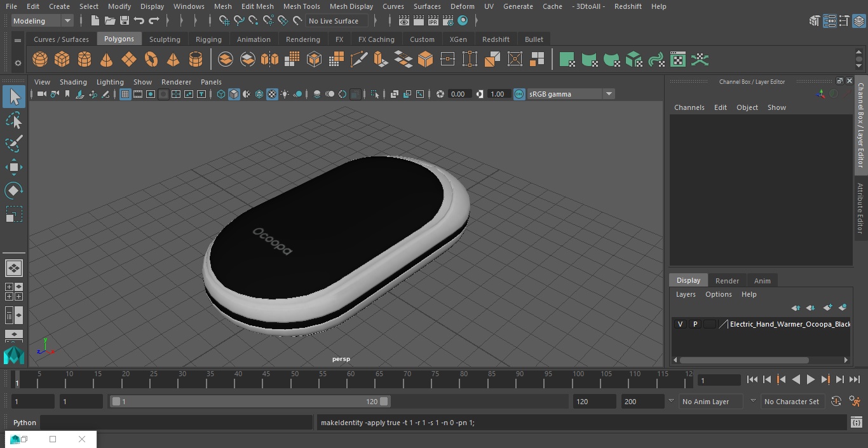This screenshot has width=868, height=448.
Task: Select the Lasso tool in the toolbox
Action: pyautogui.click(x=13, y=120)
